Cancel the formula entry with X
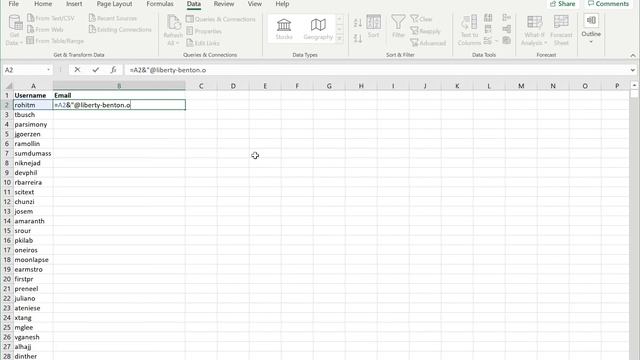 click(x=77, y=70)
